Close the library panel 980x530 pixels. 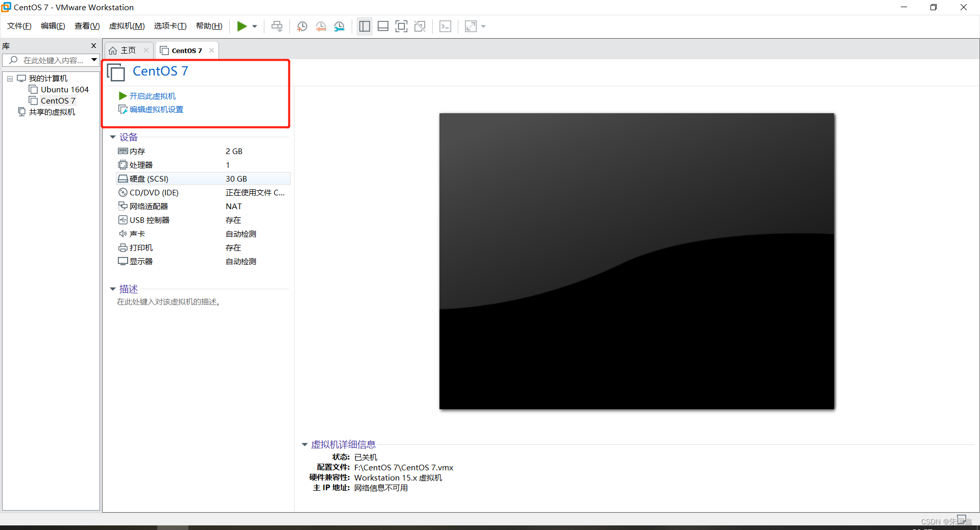(x=93, y=45)
